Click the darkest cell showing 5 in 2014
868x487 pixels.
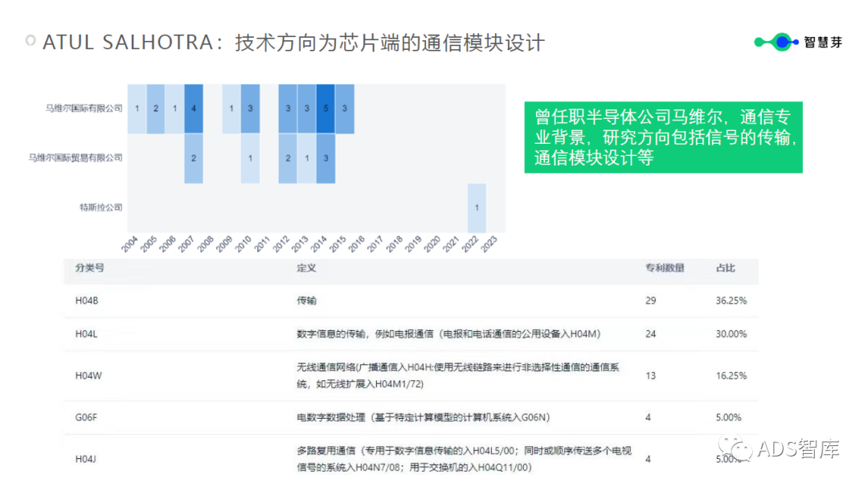click(325, 108)
